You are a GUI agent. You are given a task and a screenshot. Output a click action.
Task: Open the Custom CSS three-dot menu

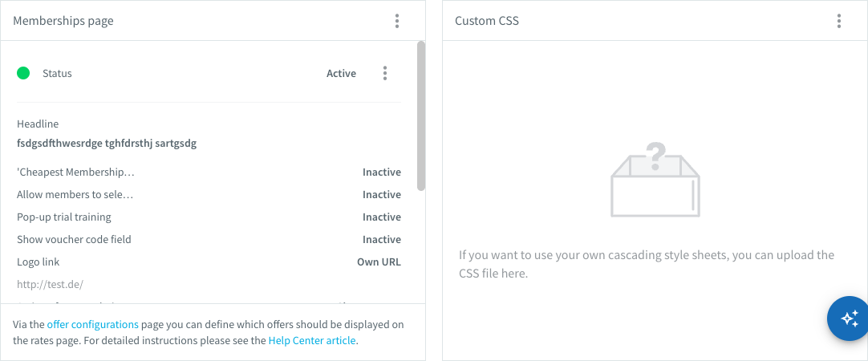click(x=839, y=21)
